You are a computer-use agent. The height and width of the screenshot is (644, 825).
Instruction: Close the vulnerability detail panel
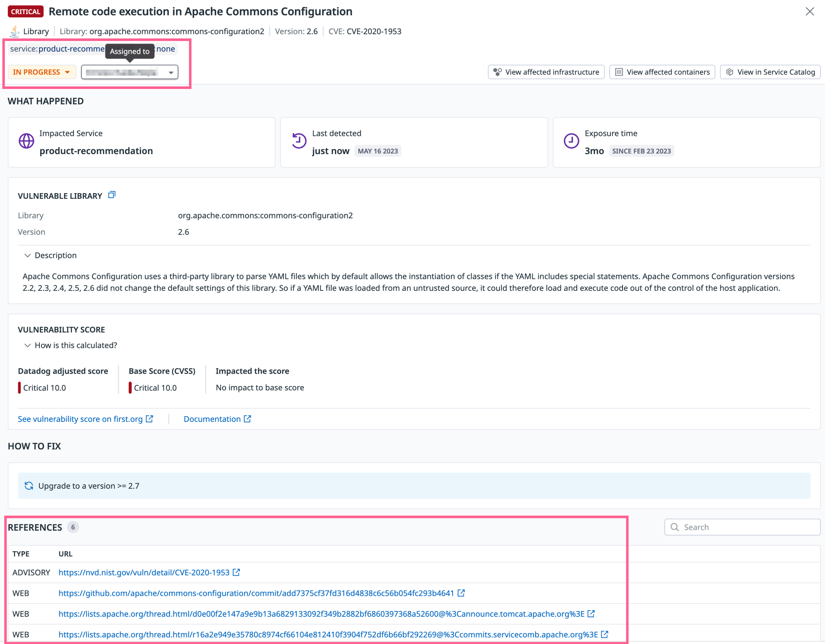tap(810, 11)
